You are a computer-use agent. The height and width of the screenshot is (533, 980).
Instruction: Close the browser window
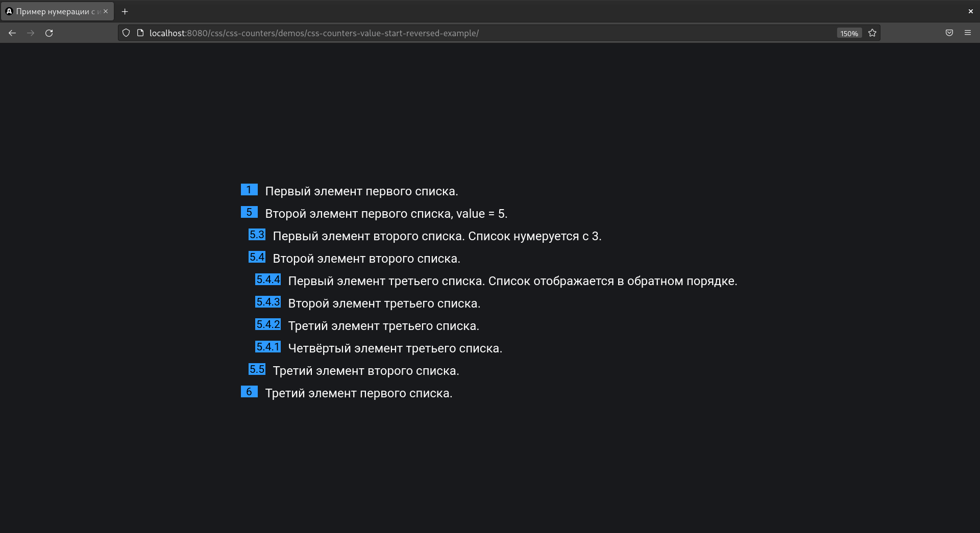point(971,11)
